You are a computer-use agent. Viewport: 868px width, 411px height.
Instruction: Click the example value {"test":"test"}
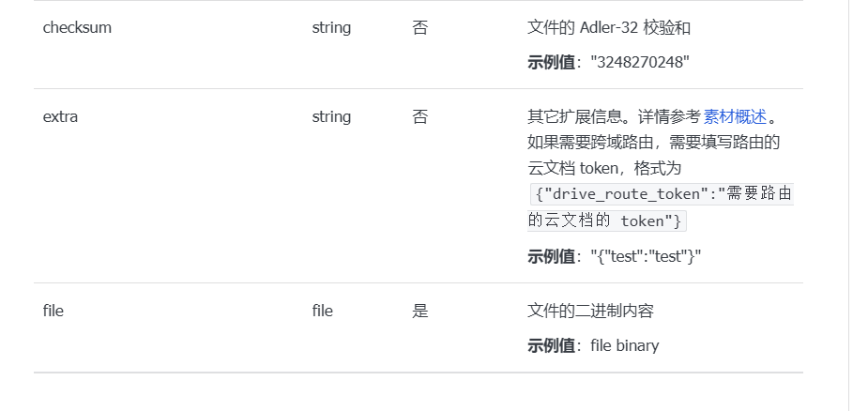coord(649,256)
